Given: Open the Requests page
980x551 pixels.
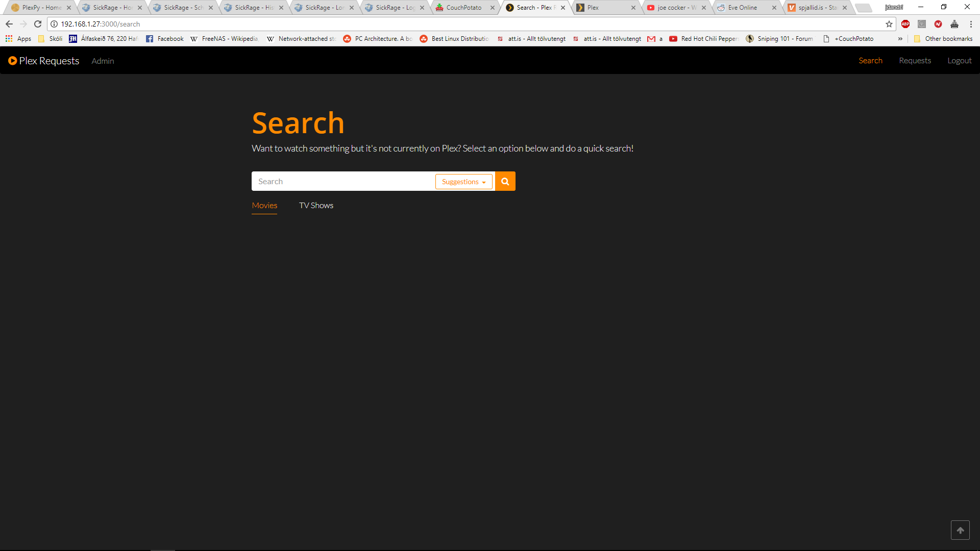Looking at the screenshot, I should click(x=915, y=60).
